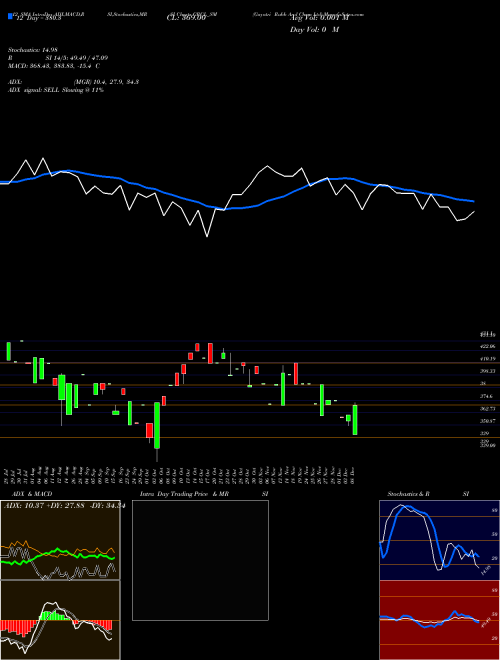Click the lowest green candle near 06 Oct

tap(157, 426)
